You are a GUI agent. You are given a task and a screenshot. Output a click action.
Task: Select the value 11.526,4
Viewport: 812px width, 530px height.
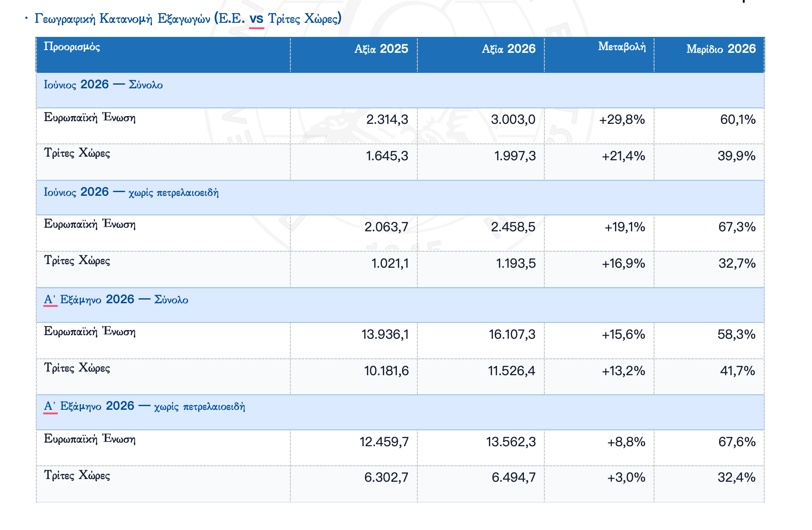point(512,371)
